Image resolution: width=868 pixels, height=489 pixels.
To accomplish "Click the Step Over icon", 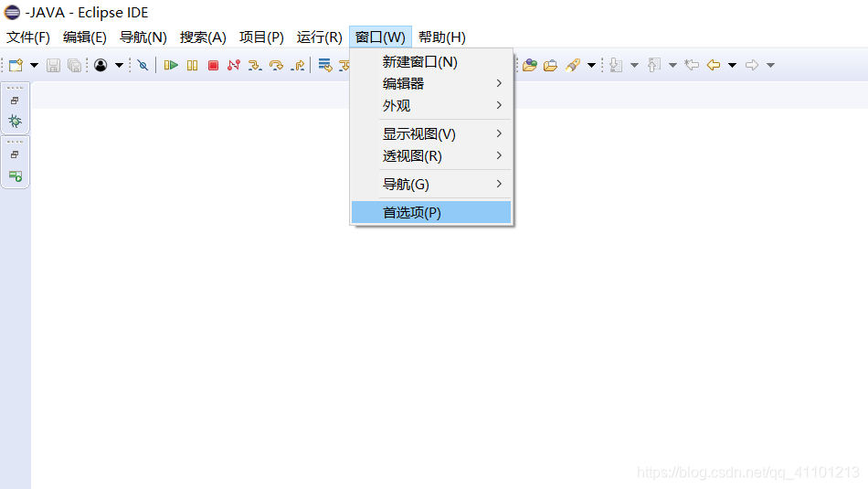I will point(276,65).
